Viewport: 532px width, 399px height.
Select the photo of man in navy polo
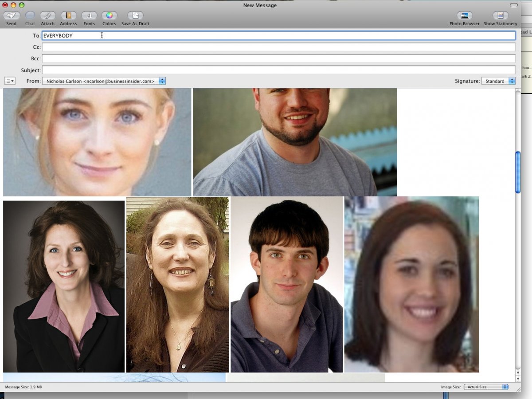(286, 284)
